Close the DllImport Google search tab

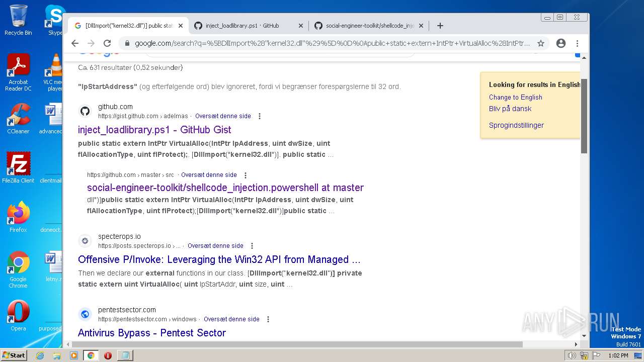pos(181,26)
